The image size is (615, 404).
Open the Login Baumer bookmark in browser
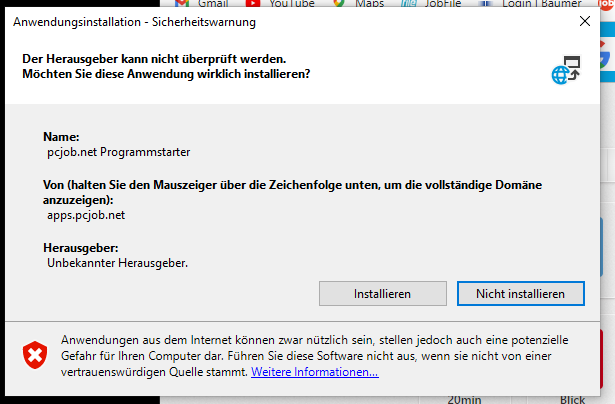click(529, 4)
